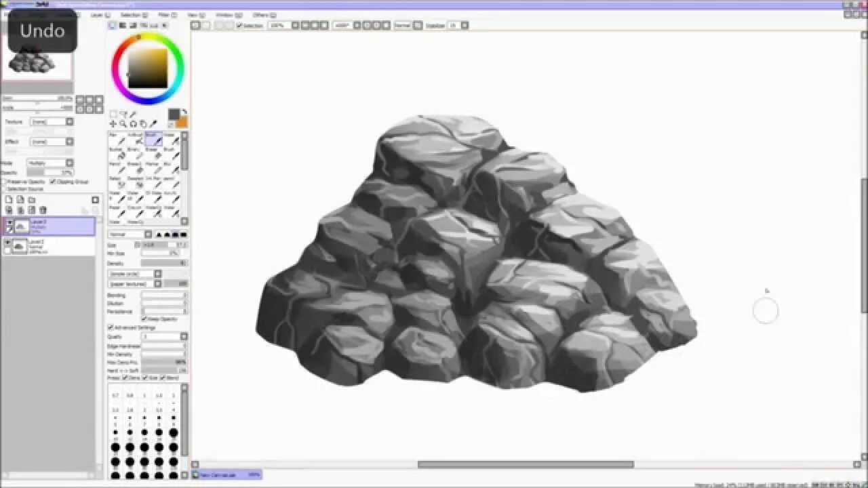Click the brush Density slider

coord(163,263)
